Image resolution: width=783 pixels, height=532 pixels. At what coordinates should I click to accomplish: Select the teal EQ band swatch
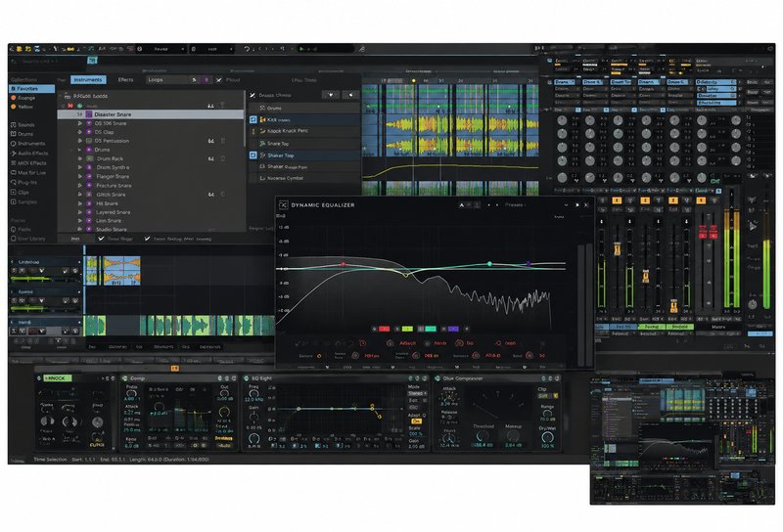click(x=431, y=329)
